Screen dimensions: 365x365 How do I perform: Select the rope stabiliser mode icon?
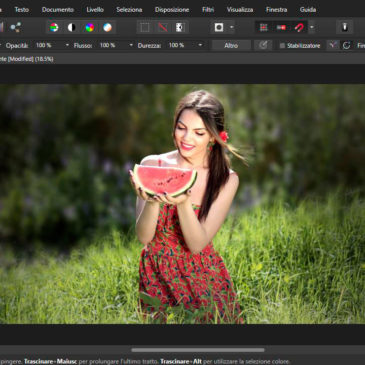pyautogui.click(x=333, y=45)
